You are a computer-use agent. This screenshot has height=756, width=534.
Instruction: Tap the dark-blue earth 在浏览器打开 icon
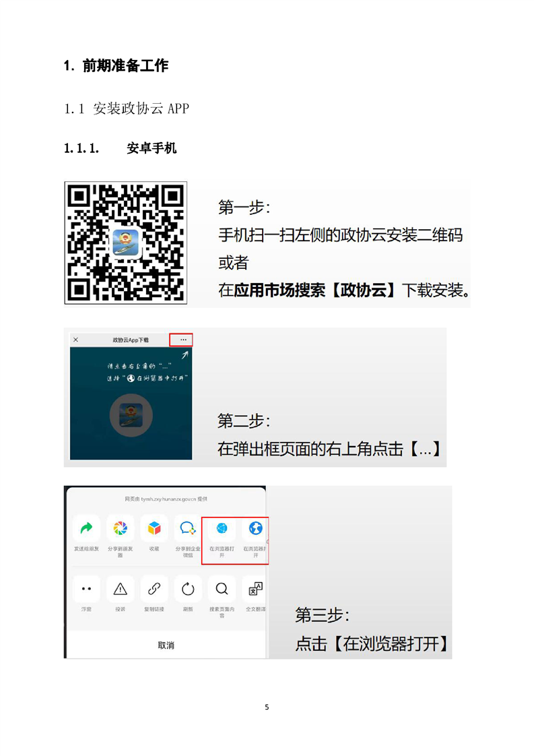255,528
